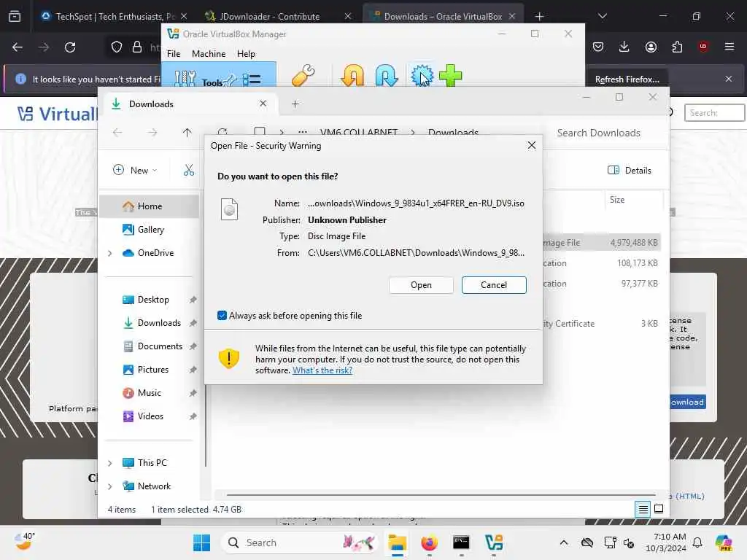747x560 pixels.
Task: Click Open in the security warning dialog
Action: [421, 285]
